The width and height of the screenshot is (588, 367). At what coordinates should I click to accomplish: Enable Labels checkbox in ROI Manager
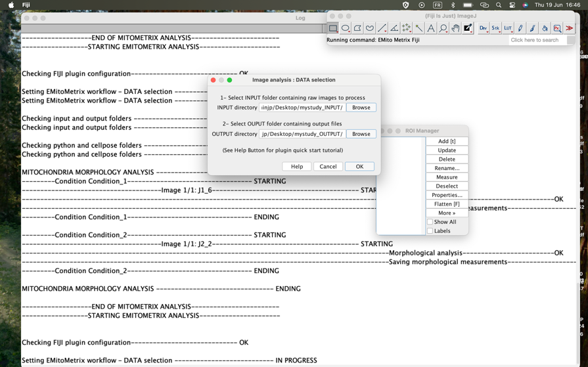coord(430,231)
